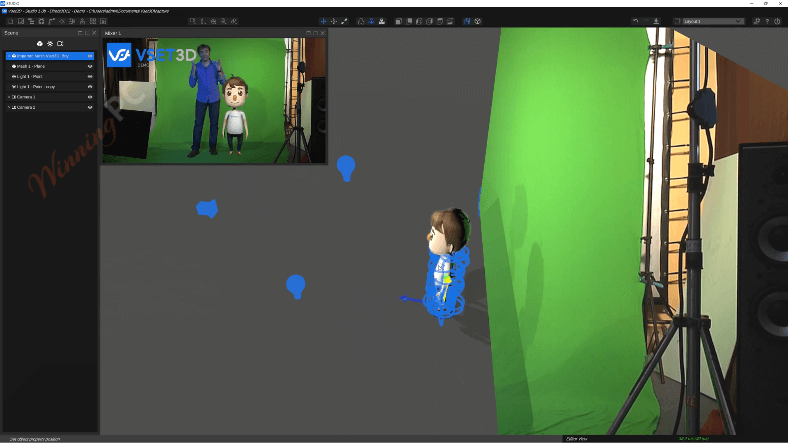This screenshot has width=788, height=443.
Task: Select Mesh 1 - Plane in scene list
Action: pos(50,66)
